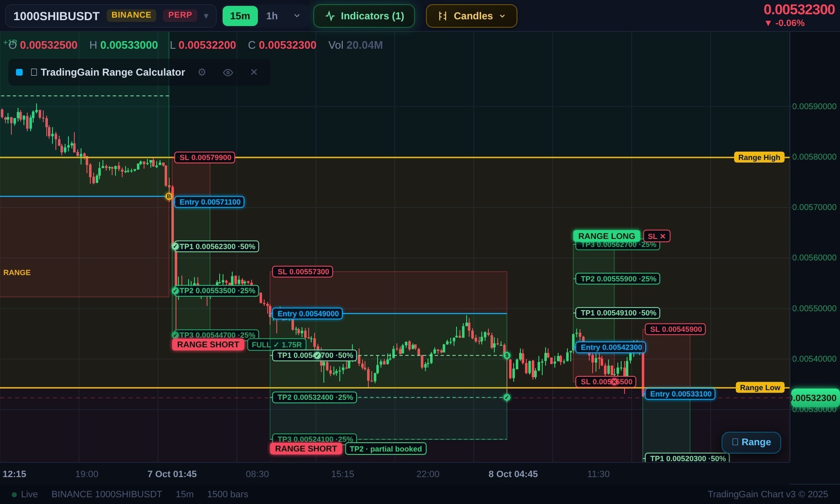The width and height of the screenshot is (840, 504).
Task: Open the Indicators (1) panel
Action: point(364,16)
